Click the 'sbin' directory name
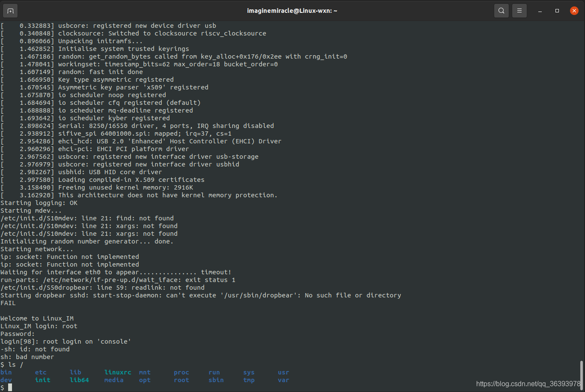Viewport: 585px width, 392px height. (x=216, y=380)
